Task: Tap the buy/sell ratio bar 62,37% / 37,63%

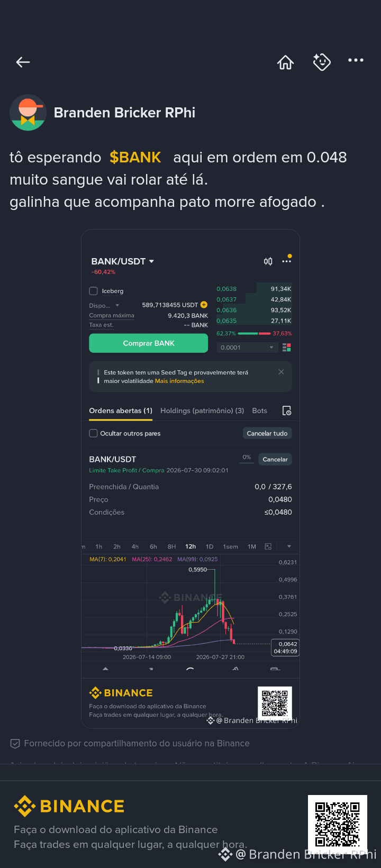Action: (254, 334)
